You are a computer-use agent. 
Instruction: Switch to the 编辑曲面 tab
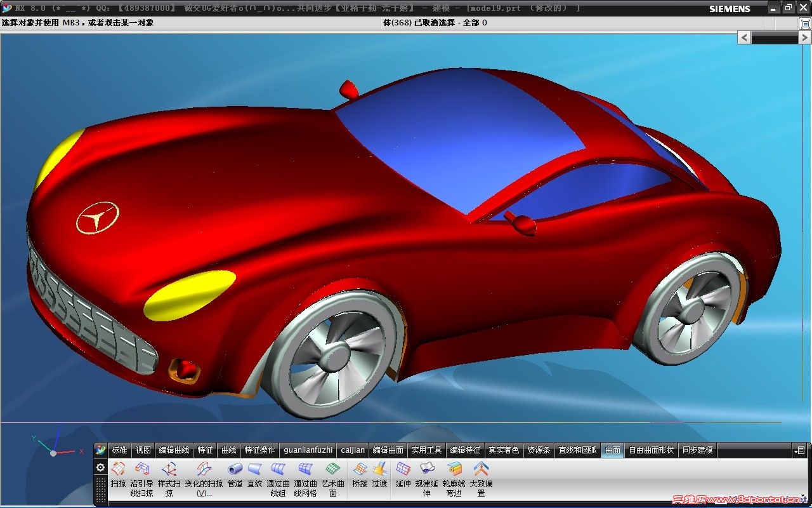(x=388, y=450)
